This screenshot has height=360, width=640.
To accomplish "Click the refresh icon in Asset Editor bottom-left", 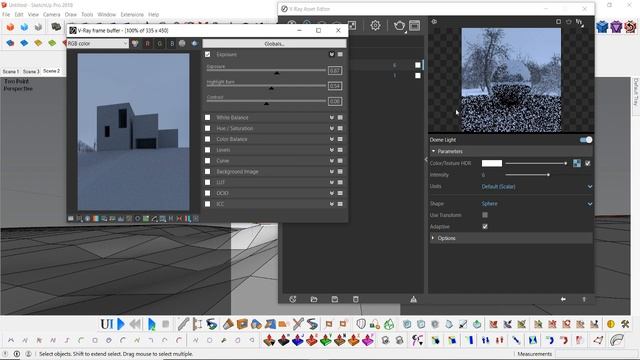I will (x=293, y=299).
